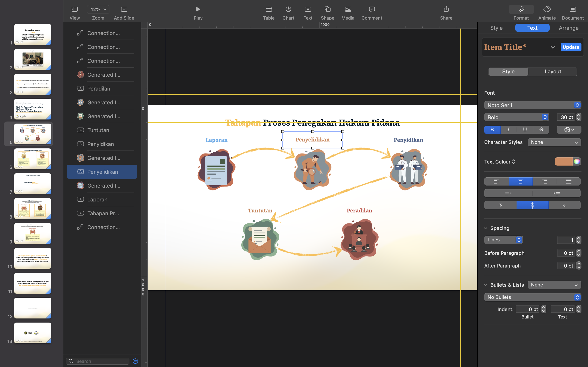Click the Update style button
The height and width of the screenshot is (367, 588).
(570, 47)
